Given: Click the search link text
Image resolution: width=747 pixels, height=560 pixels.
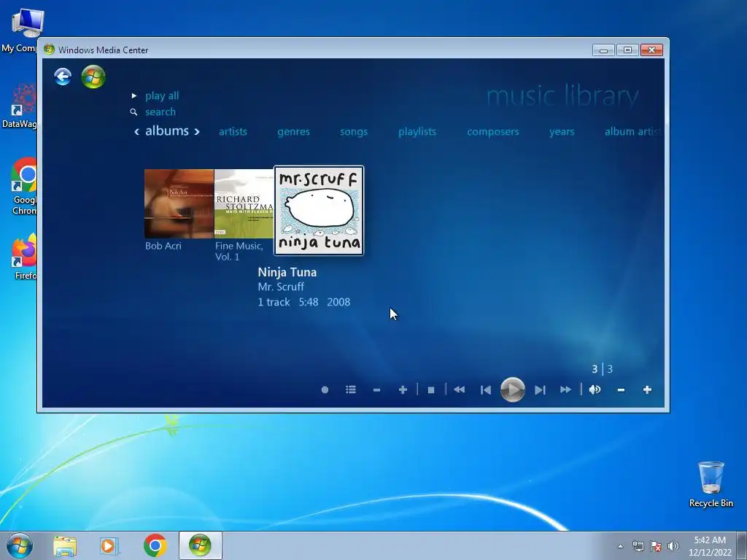Looking at the screenshot, I should click(x=160, y=112).
